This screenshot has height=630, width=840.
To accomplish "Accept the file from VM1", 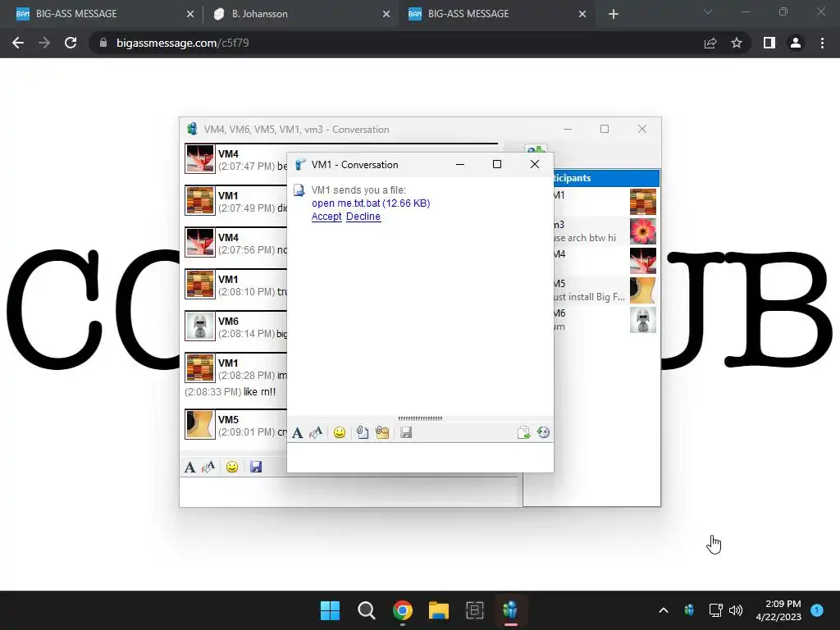I will [x=326, y=217].
